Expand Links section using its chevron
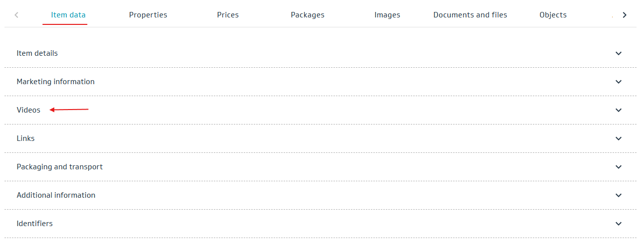Image resolution: width=644 pixels, height=248 pixels. tap(619, 138)
